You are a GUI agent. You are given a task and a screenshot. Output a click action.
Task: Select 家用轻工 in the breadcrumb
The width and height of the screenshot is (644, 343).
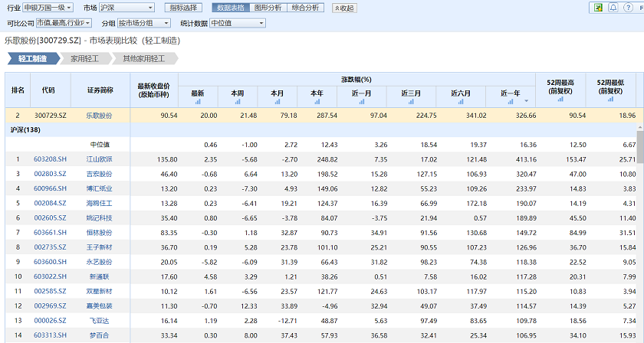(84, 58)
